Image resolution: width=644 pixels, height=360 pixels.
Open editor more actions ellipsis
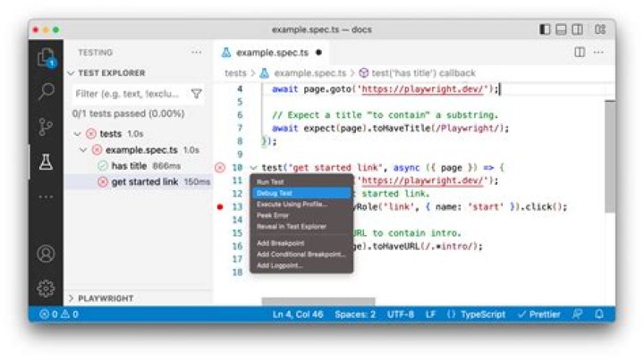(x=598, y=53)
